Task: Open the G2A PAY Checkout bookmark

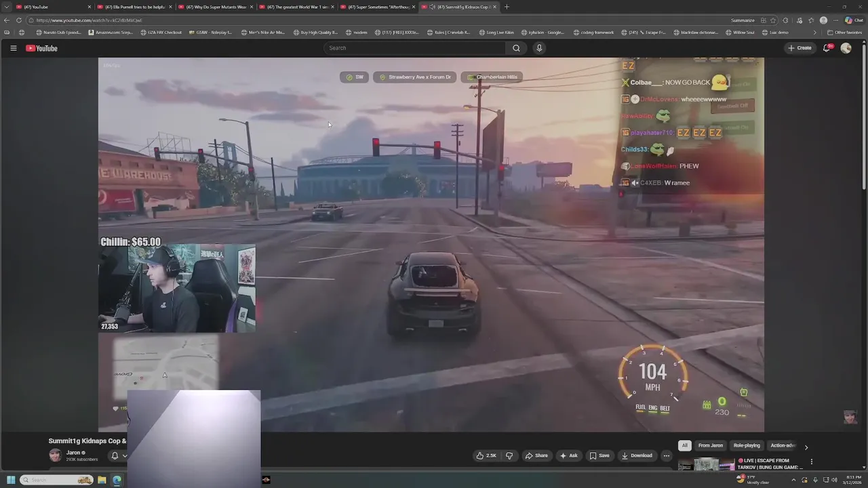Action: coord(161,32)
